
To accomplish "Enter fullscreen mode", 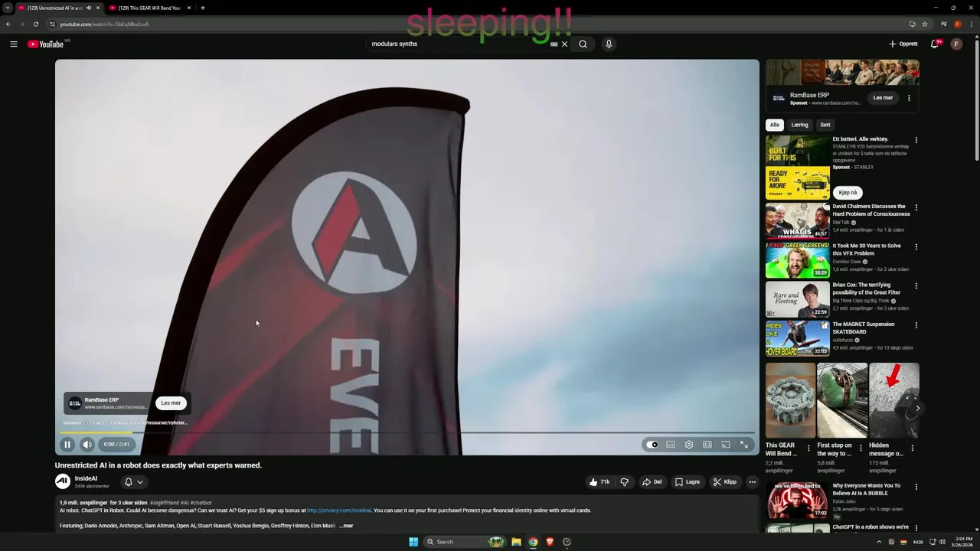I will tap(744, 445).
